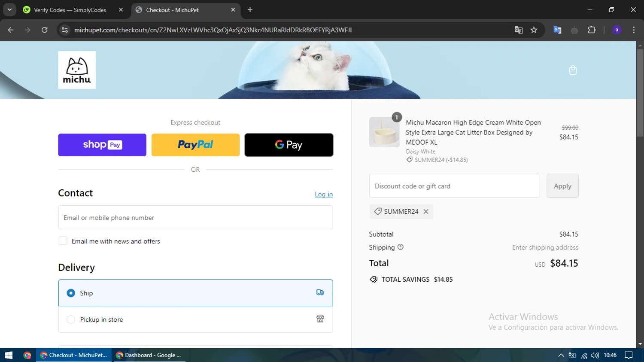Viewport: 644px width, 362px height.
Task: Open the Chrome three-dot menu
Action: pos(634,30)
